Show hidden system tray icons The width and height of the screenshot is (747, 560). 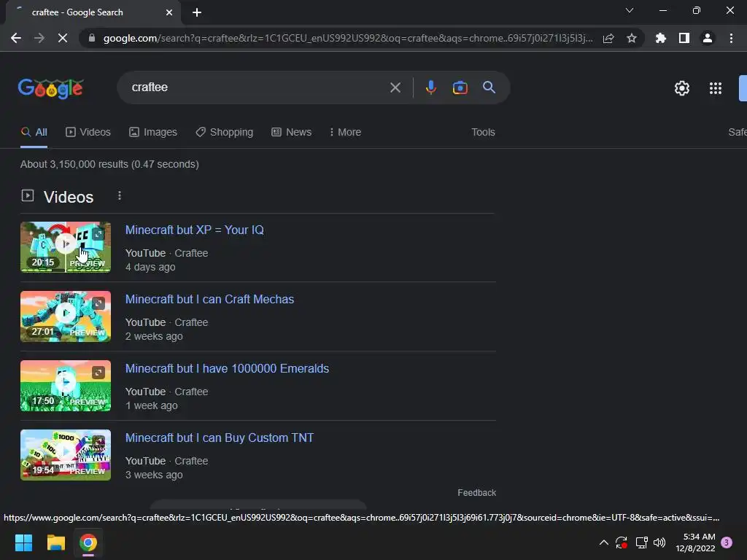[x=603, y=542]
